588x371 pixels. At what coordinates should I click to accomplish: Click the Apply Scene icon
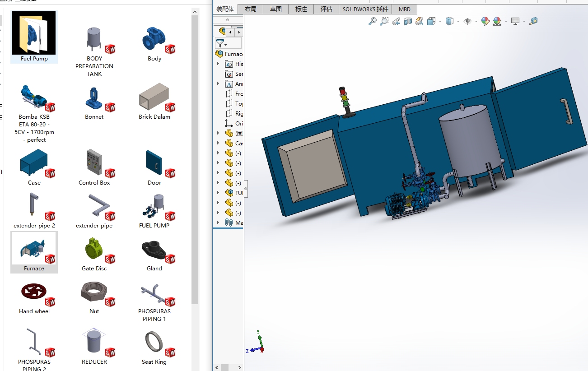tap(497, 21)
